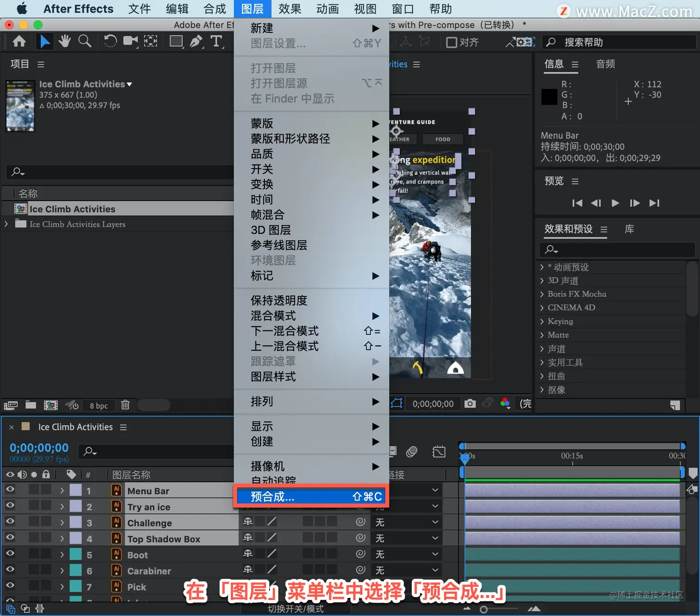This screenshot has width=700, height=616.
Task: Hide the Try an ice layer
Action: pos(10,505)
